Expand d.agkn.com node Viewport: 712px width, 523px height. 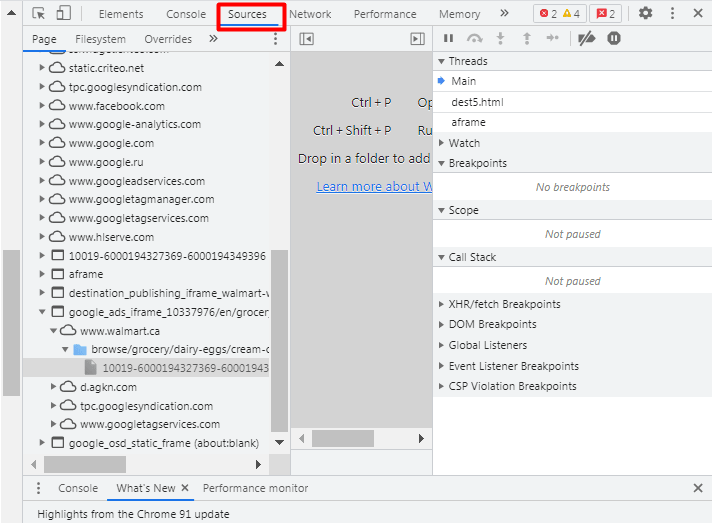click(x=53, y=387)
